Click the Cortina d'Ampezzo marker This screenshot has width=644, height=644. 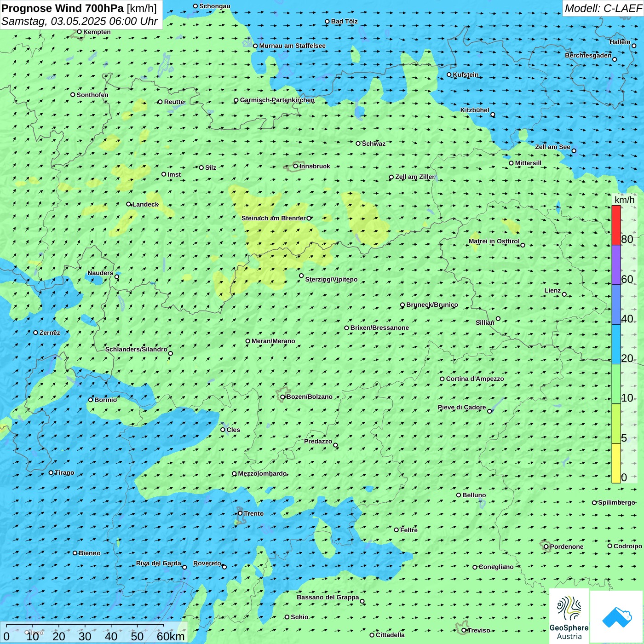pyautogui.click(x=442, y=379)
